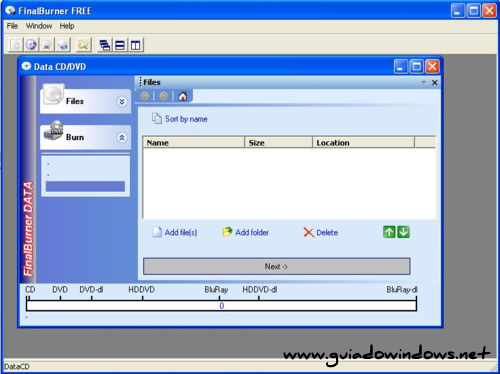Select the Burn section in sidebar
Image resolution: width=500 pixels, height=374 pixels.
[x=85, y=137]
